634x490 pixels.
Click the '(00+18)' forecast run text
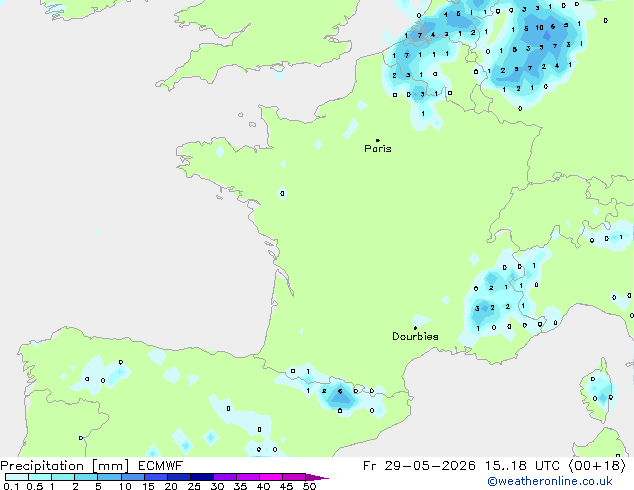597,466
